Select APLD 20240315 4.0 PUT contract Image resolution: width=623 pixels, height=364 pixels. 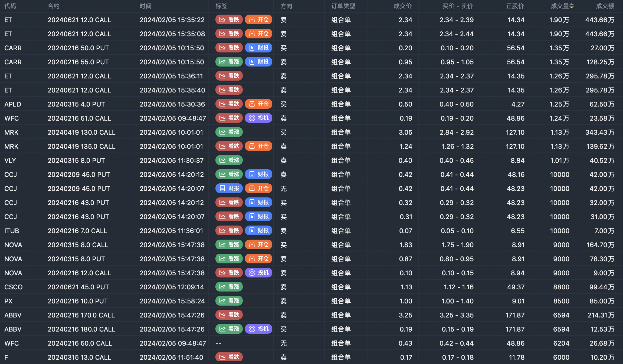[x=76, y=104]
